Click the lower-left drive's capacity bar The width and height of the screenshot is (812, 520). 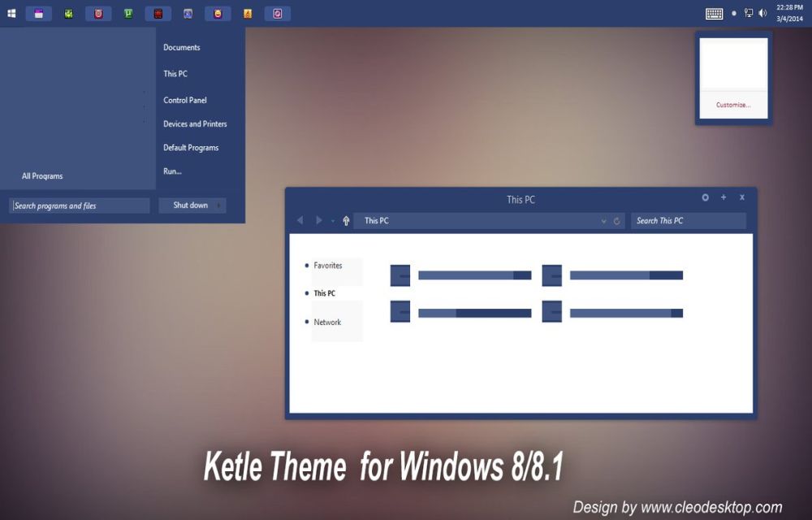click(475, 313)
